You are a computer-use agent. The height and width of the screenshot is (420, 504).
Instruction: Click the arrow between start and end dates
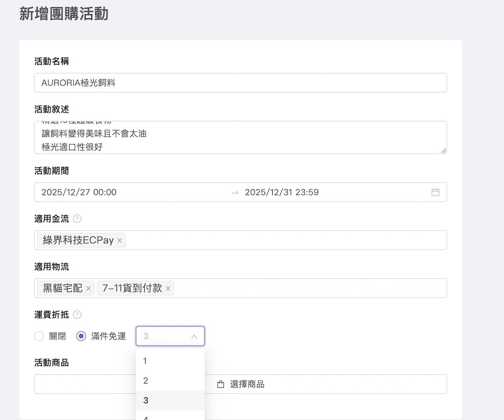click(x=235, y=193)
